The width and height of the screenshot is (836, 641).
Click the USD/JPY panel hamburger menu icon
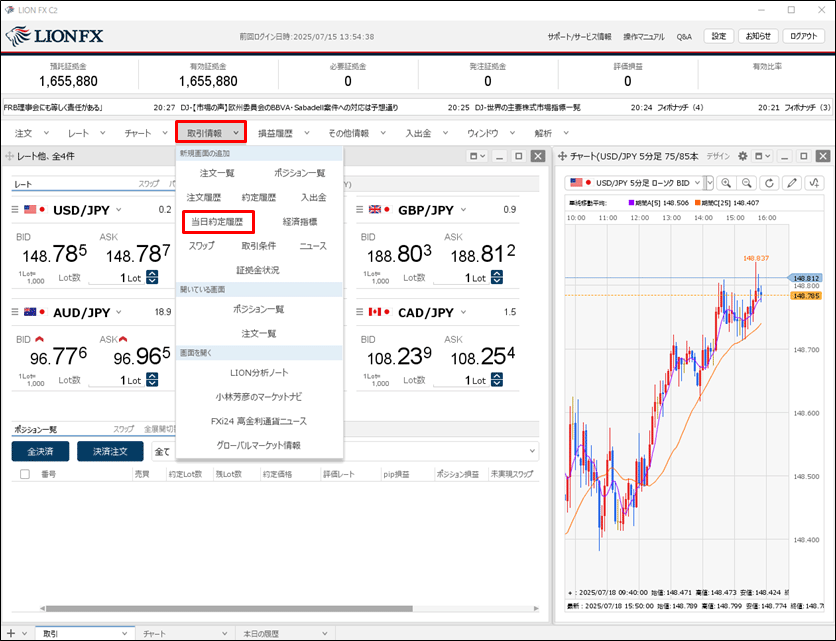tap(15, 209)
